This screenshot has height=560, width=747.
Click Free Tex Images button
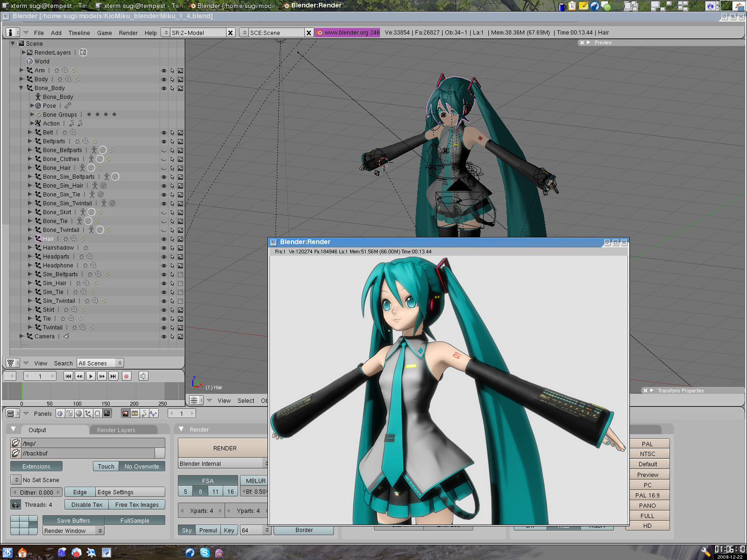(x=137, y=504)
